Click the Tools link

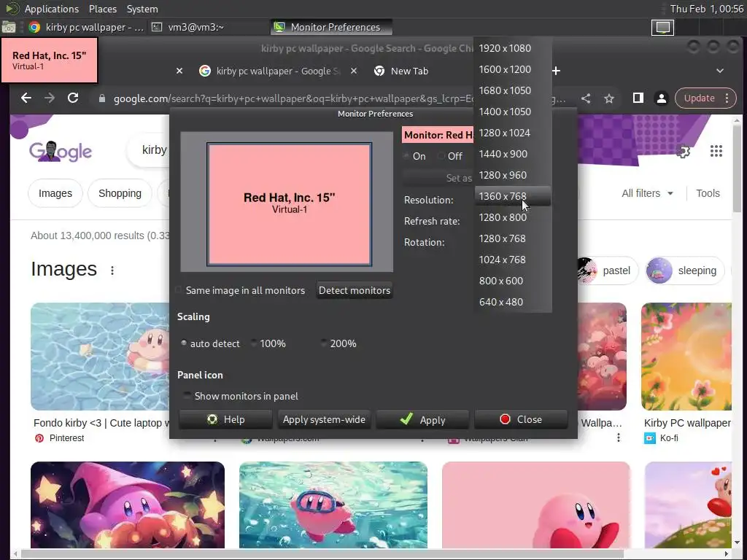point(708,193)
